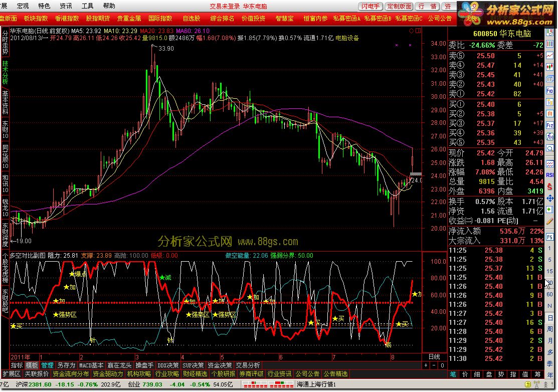
Task: Click the magnifier search icon in right toolbar
Action: click(x=550, y=149)
